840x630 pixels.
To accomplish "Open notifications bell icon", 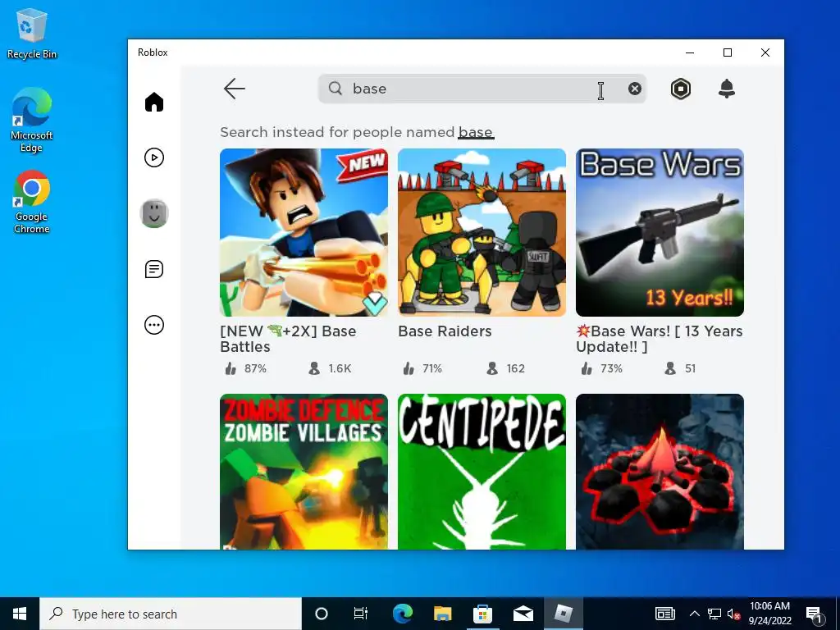I will click(x=727, y=89).
